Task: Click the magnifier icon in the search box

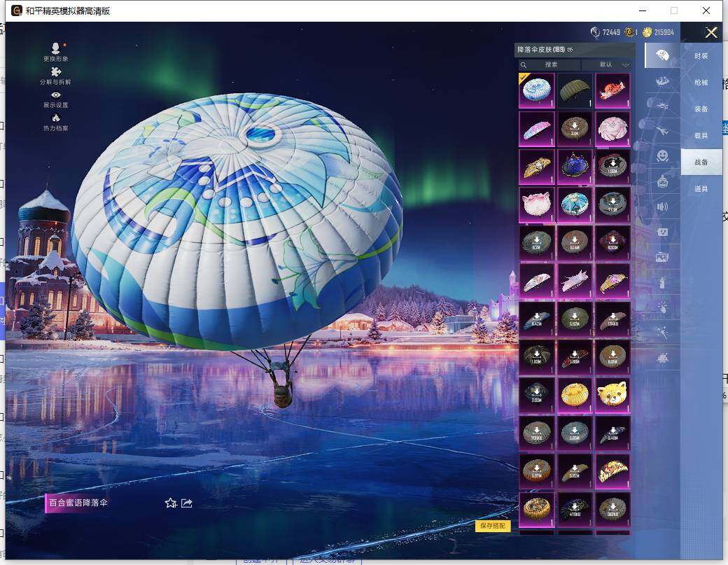Action: click(524, 64)
